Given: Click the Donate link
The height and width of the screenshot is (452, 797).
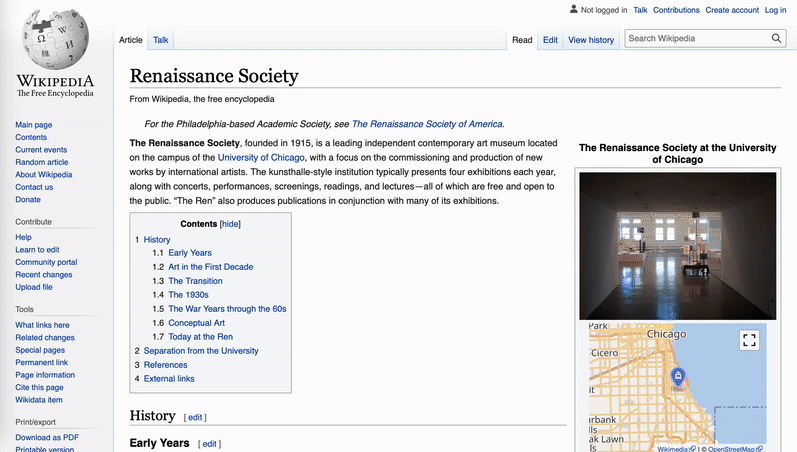Looking at the screenshot, I should point(28,199).
